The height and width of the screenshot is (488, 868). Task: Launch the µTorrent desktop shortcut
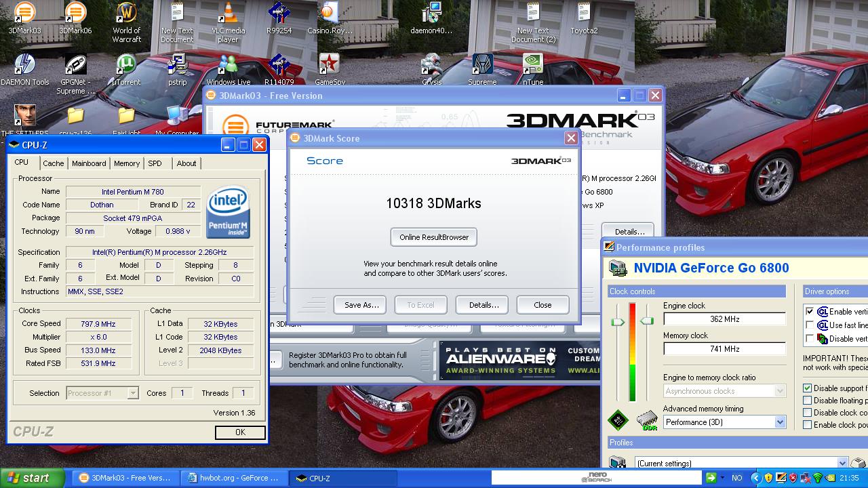126,69
